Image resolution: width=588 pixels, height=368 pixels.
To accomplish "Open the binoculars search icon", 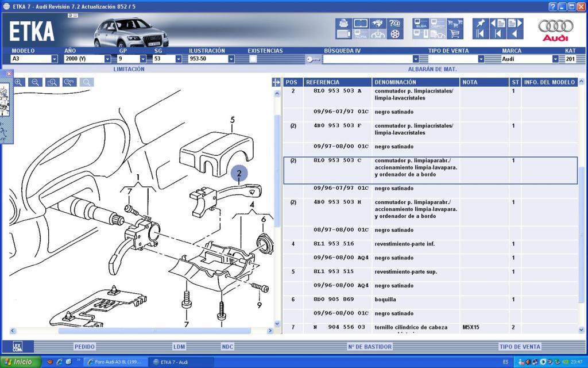I will pyautogui.click(x=378, y=23).
